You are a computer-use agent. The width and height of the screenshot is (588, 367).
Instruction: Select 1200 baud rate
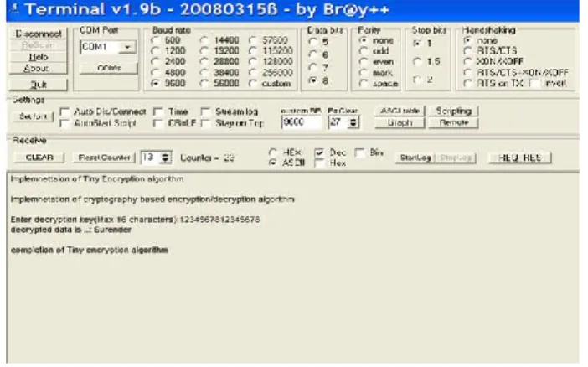click(155, 50)
